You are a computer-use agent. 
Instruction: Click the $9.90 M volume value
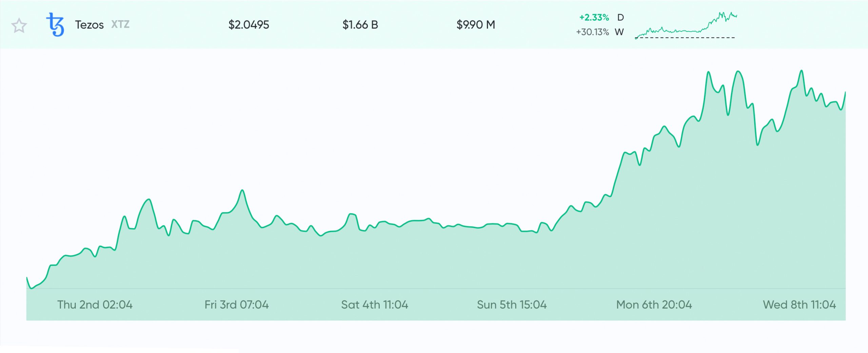(x=476, y=25)
